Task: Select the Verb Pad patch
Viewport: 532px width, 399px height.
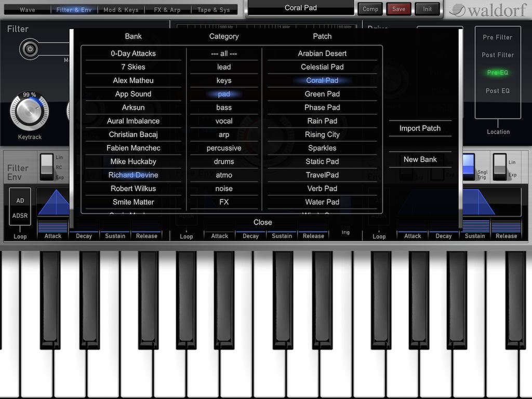Action: tap(322, 189)
